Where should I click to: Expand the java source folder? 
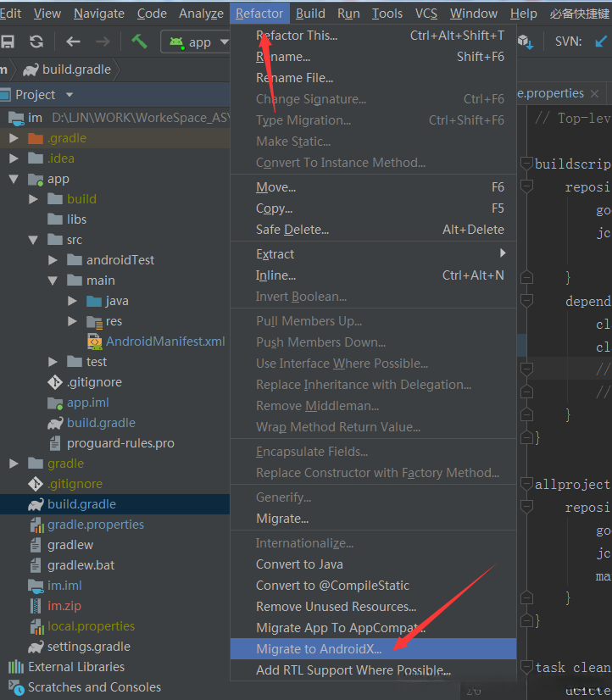pos(72,301)
